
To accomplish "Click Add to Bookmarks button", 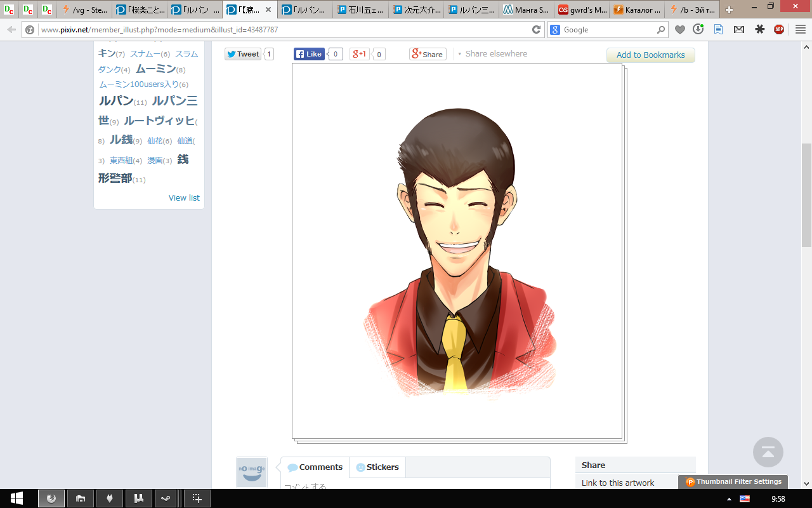I will [651, 55].
